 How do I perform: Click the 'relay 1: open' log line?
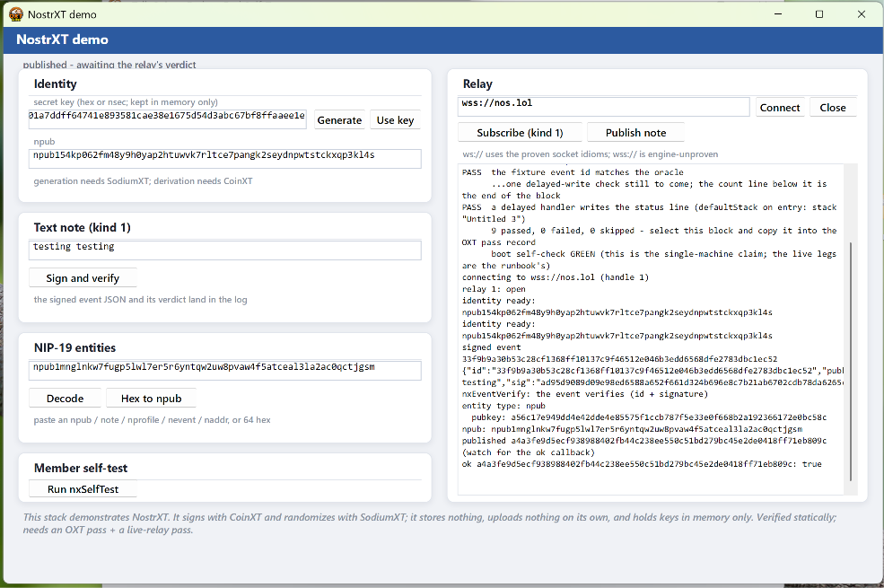point(494,289)
